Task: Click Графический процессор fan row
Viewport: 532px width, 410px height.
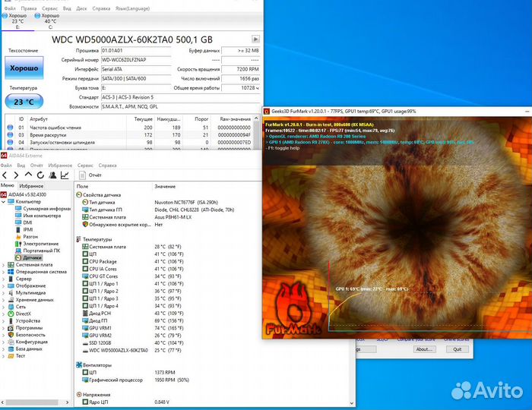Action: 136,380
